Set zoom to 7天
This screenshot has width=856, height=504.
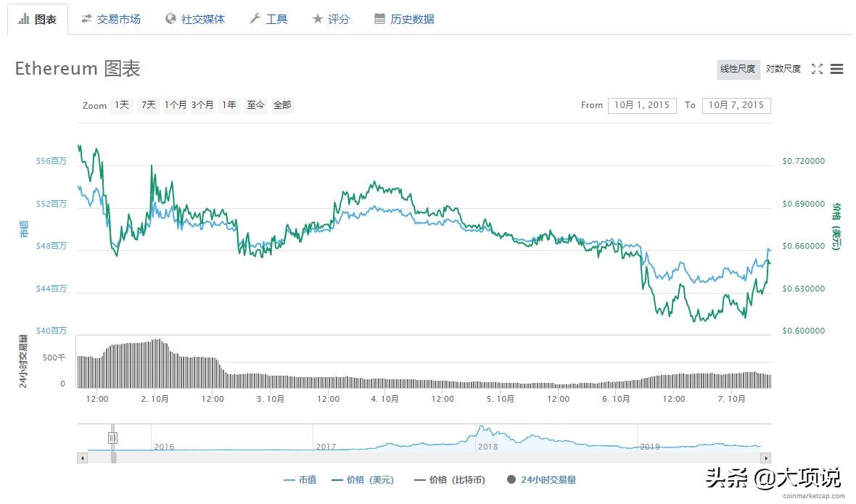pyautogui.click(x=149, y=105)
